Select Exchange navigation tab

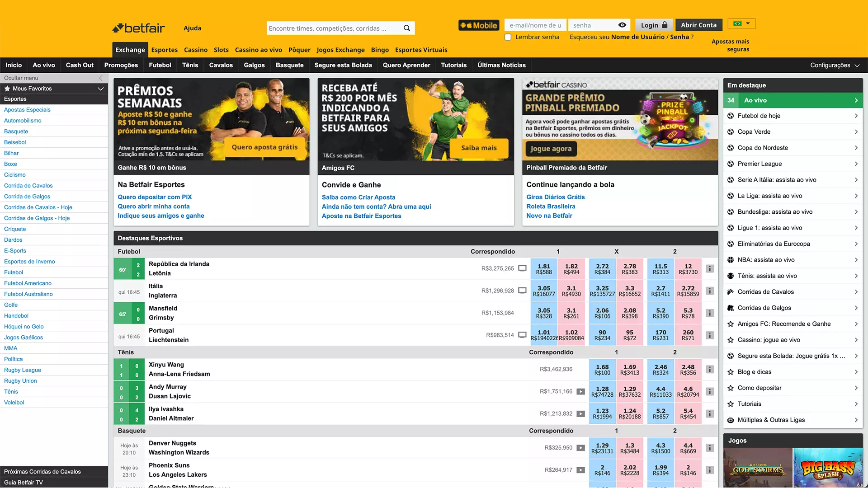(x=129, y=49)
